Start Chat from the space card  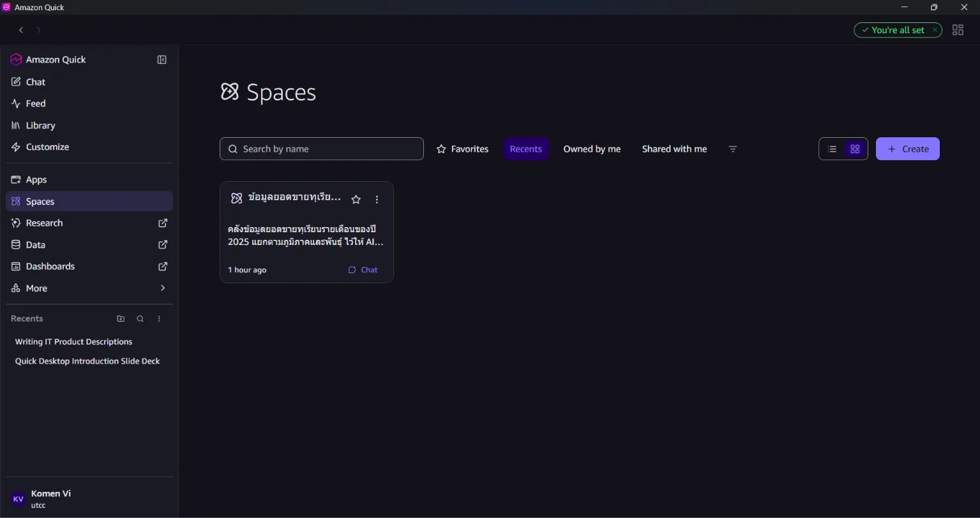pyautogui.click(x=363, y=270)
